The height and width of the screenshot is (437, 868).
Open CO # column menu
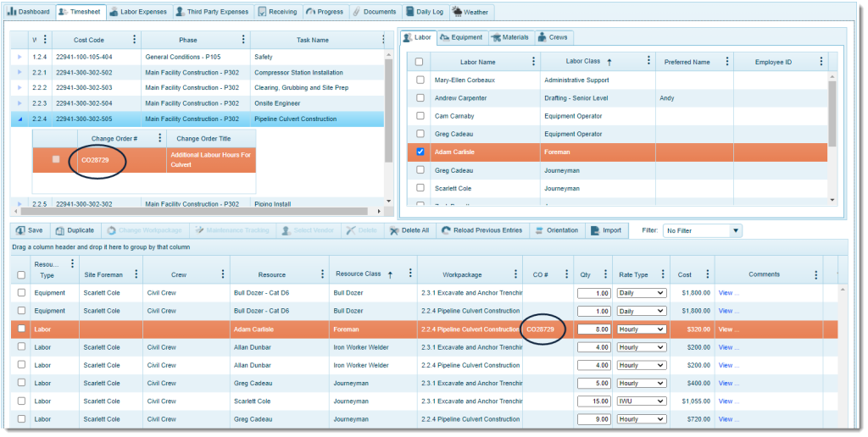[566, 274]
